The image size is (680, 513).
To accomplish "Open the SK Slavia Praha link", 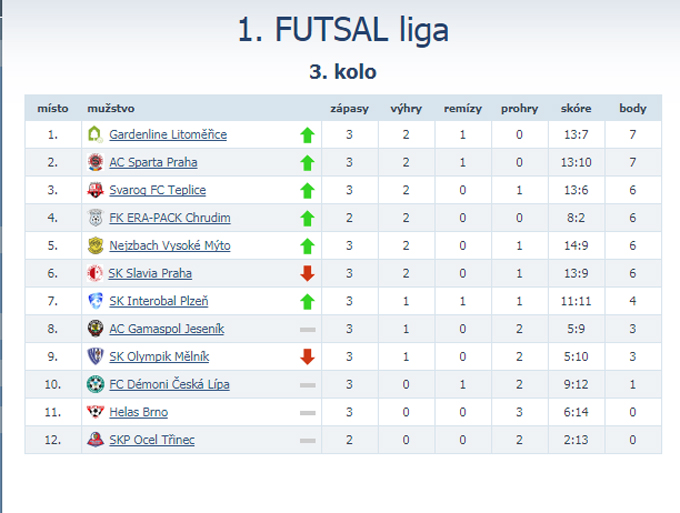I will (151, 273).
